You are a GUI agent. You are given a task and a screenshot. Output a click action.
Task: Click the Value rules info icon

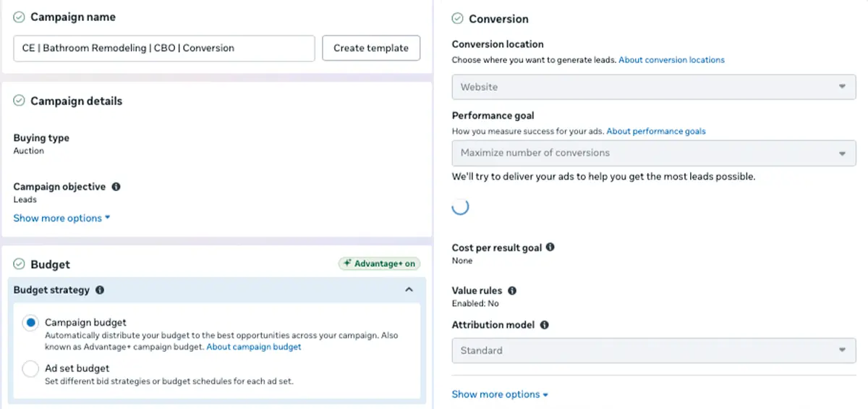[x=512, y=291]
